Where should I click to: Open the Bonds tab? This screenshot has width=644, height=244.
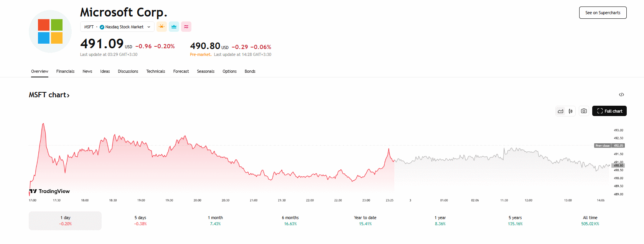coord(250,71)
